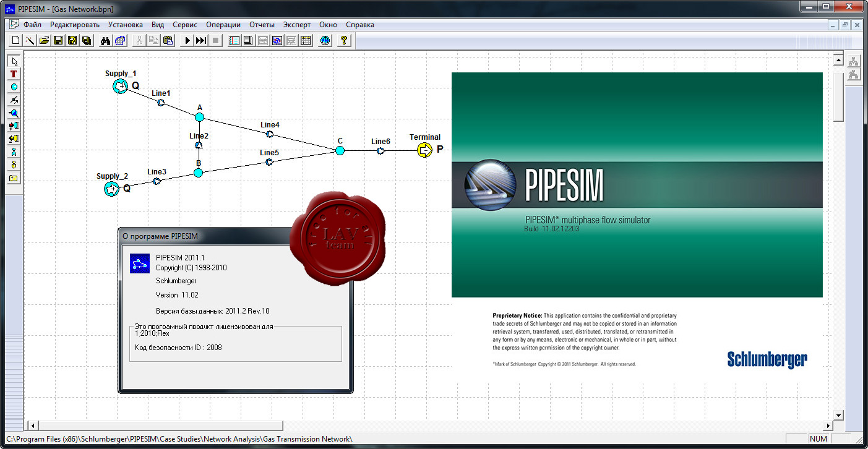Screen dimensions: 868x449
Task: Click the greyed-out plot toolbar icon
Action: pyautogui.click(x=291, y=40)
